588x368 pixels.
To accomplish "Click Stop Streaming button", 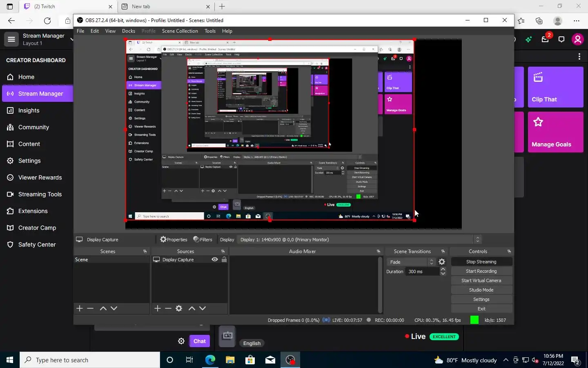I will click(481, 262).
